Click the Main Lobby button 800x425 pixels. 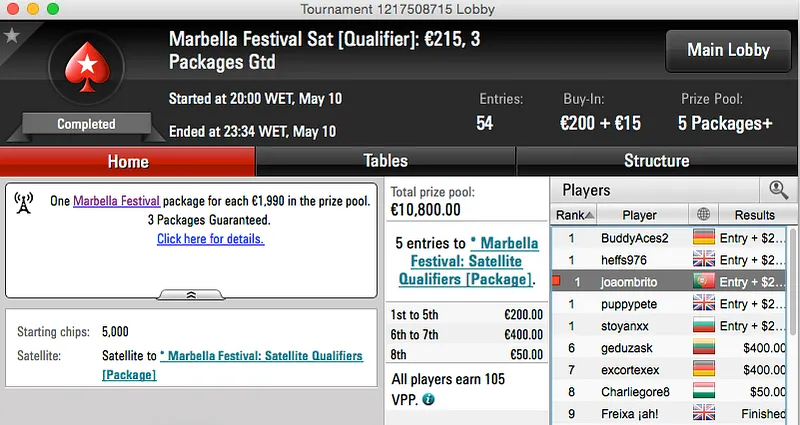pyautogui.click(x=727, y=50)
